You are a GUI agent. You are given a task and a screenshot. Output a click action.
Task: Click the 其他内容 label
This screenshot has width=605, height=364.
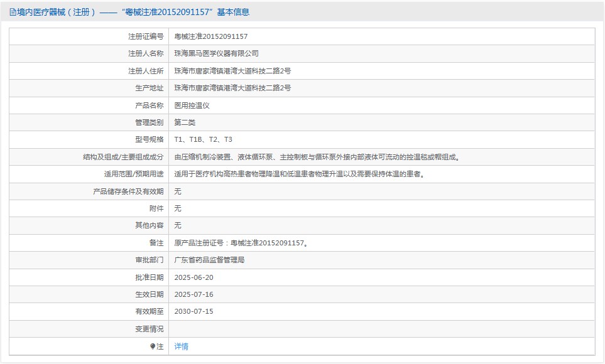150,225
